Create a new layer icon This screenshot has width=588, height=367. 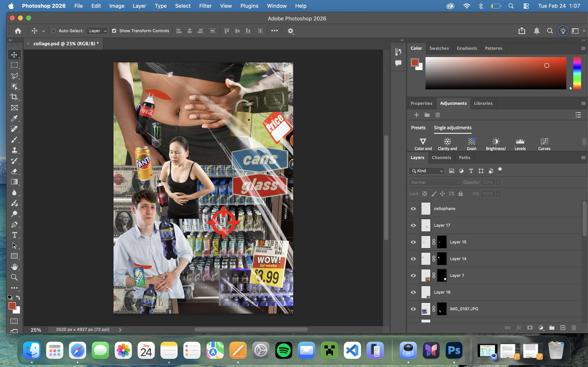click(x=563, y=328)
